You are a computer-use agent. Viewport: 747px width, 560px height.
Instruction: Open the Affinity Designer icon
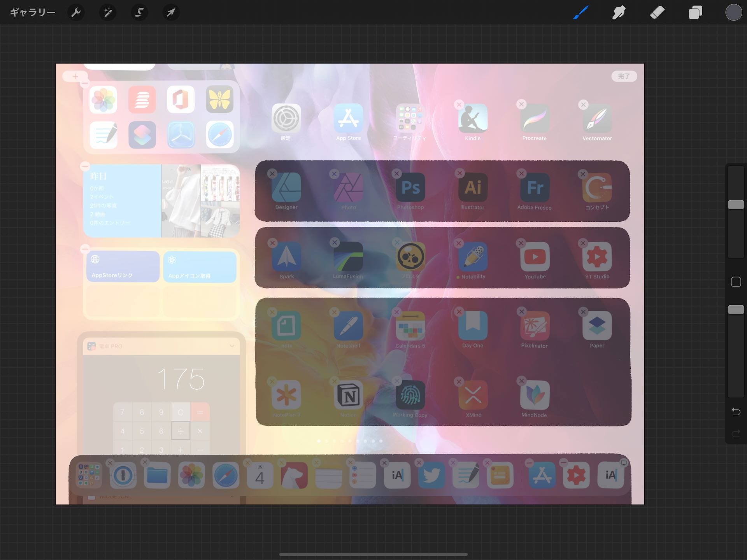coord(286,187)
